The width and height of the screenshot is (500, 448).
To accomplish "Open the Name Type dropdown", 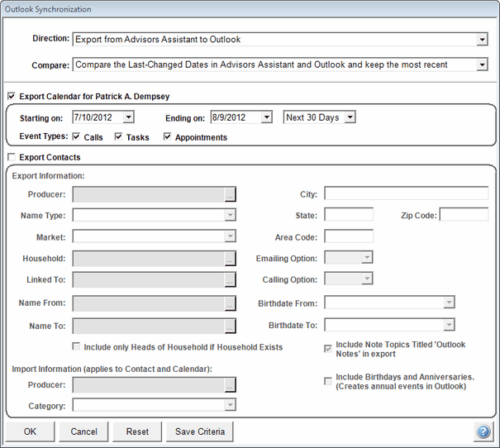I will pyautogui.click(x=230, y=215).
